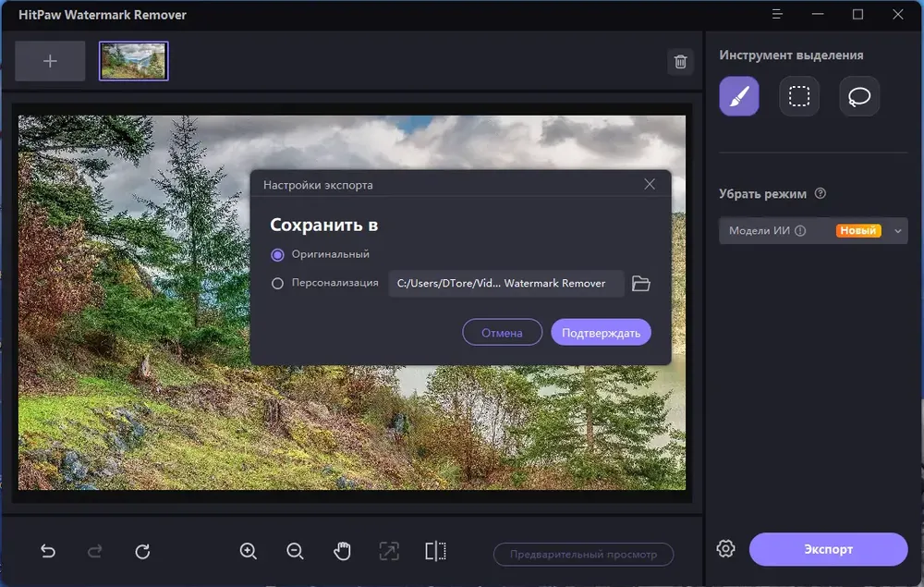Open the settings gear icon

tap(725, 549)
